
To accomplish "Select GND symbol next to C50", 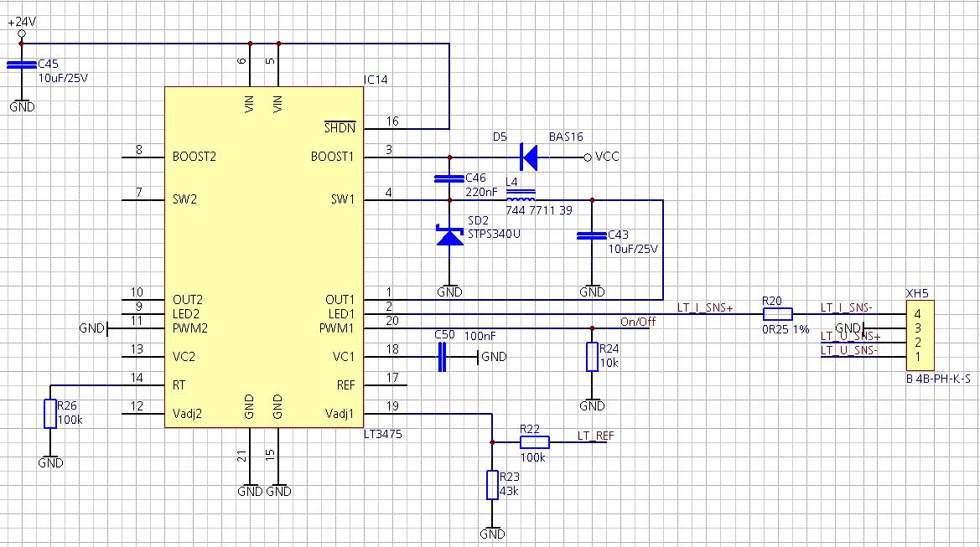I will (x=492, y=357).
